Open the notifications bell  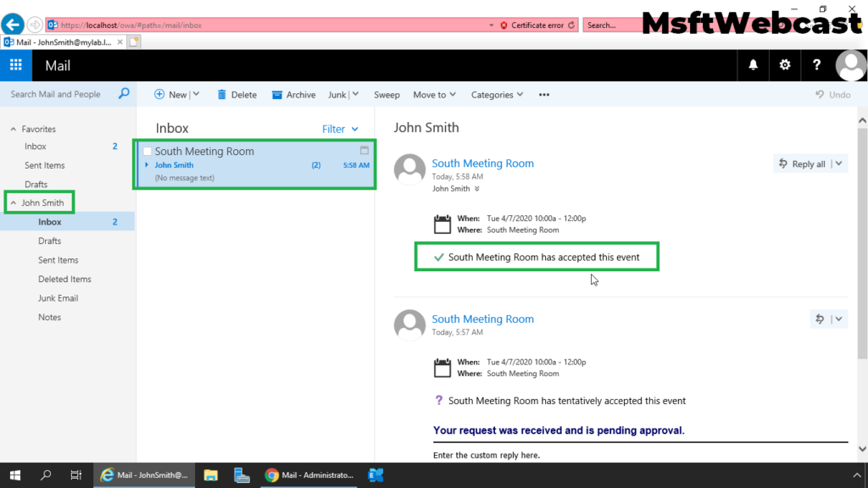[753, 65]
